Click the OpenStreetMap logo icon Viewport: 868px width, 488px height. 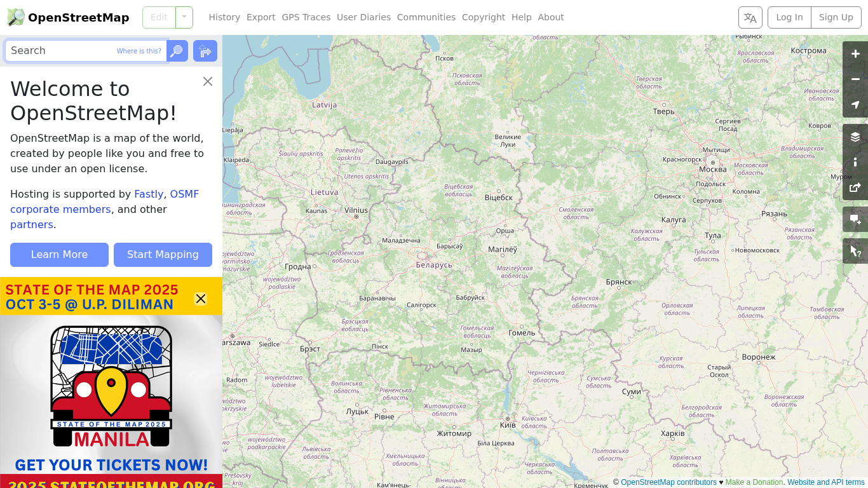point(16,17)
